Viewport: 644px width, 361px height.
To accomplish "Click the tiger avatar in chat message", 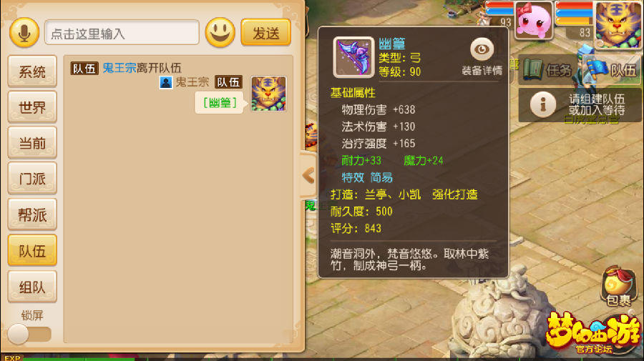I will (268, 94).
